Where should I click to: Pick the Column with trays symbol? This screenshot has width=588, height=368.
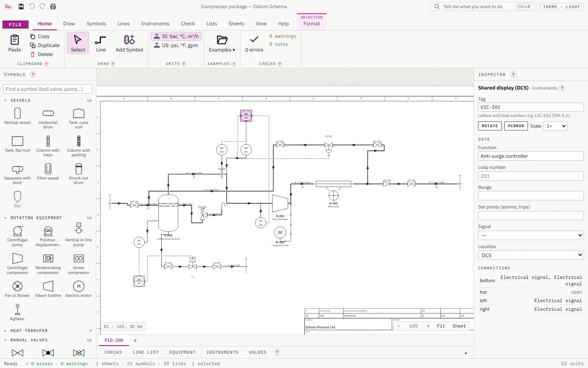point(48,146)
